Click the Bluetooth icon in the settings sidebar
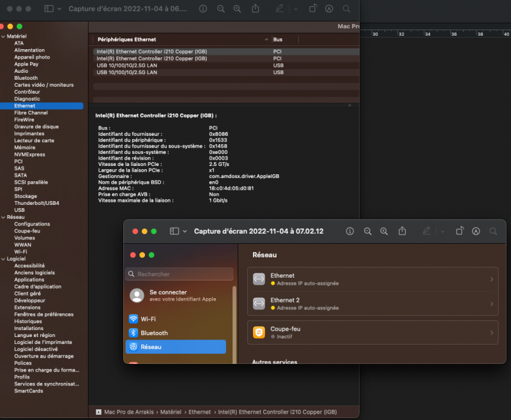511x420 pixels. tap(133, 333)
